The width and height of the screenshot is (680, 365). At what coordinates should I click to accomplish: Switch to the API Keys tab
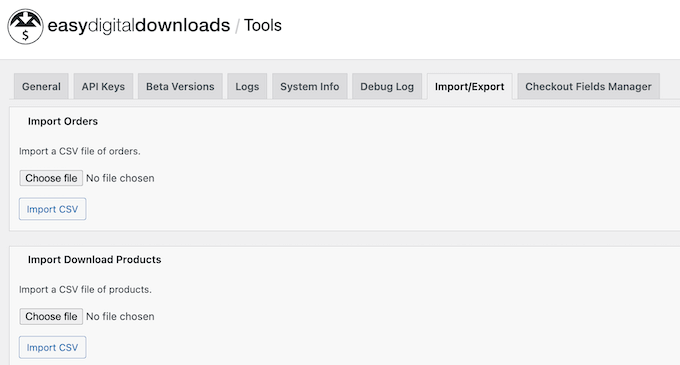103,86
